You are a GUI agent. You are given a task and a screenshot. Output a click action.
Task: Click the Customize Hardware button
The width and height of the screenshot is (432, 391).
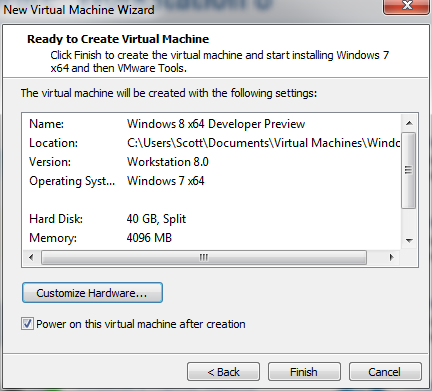pos(92,293)
